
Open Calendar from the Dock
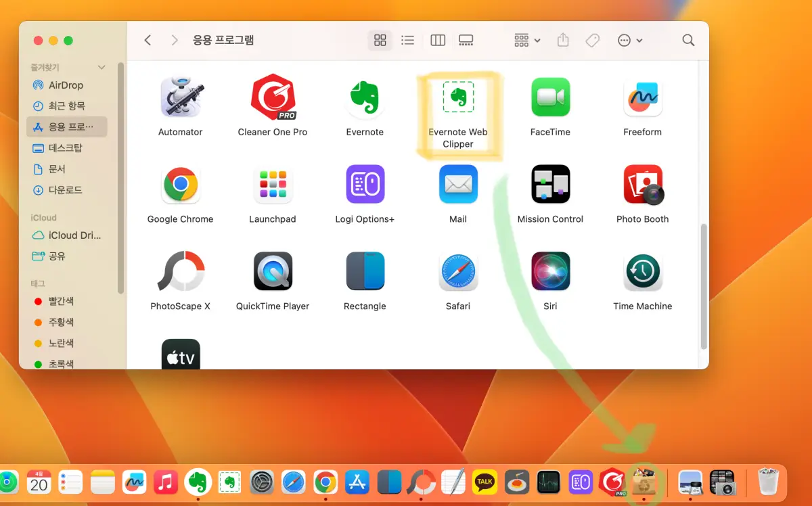39,482
